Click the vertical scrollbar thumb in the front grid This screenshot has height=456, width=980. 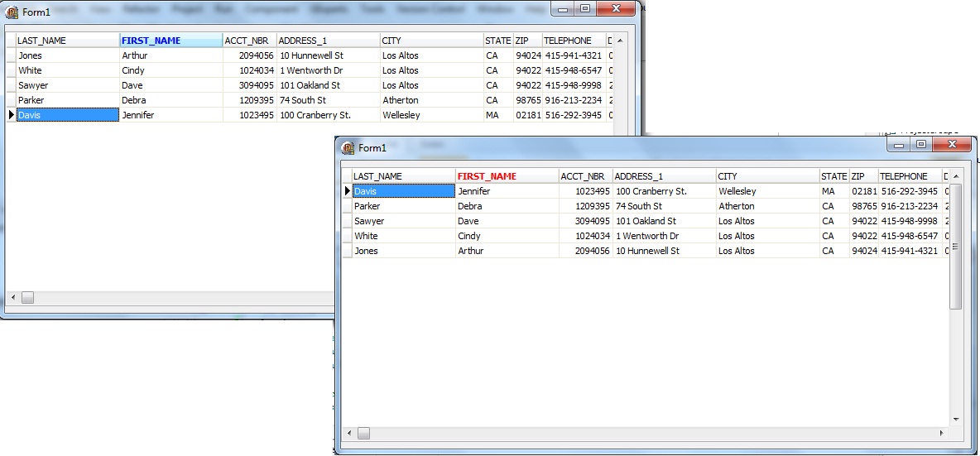click(x=955, y=247)
